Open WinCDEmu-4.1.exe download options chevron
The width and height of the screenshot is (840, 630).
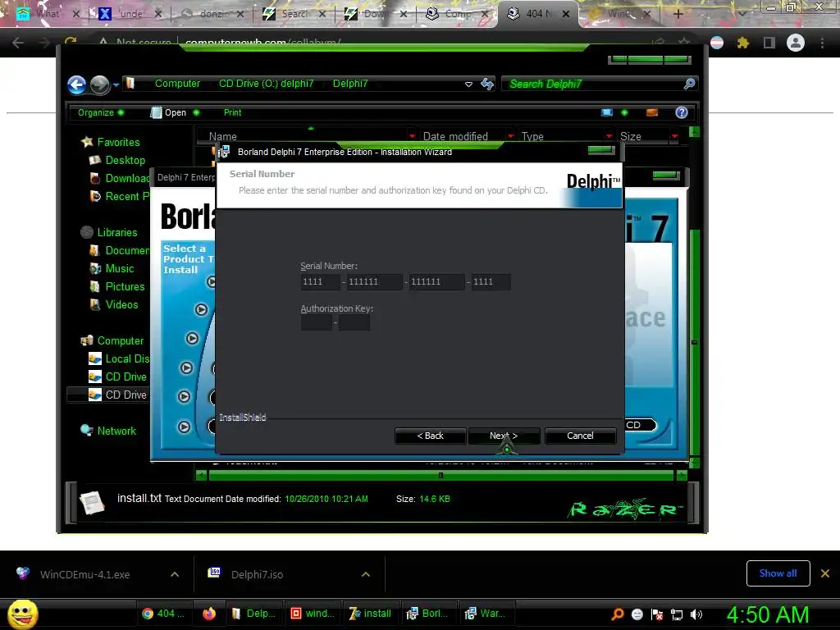[x=175, y=574]
